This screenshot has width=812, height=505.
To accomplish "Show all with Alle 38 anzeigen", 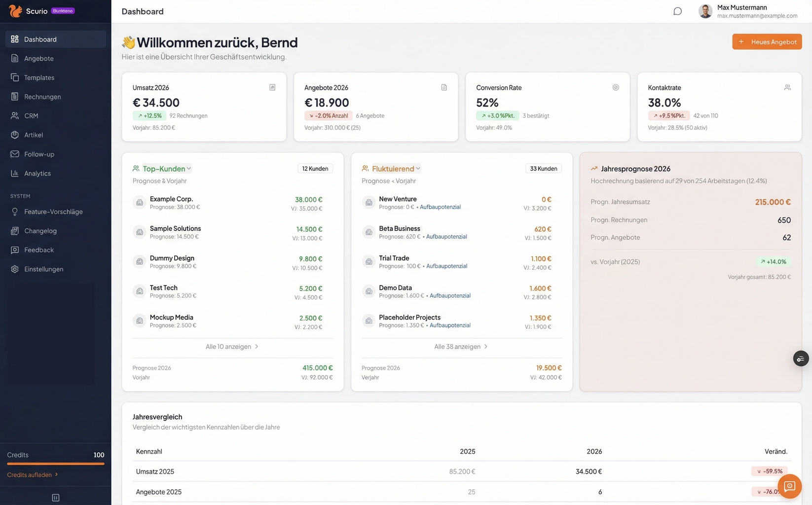I will click(x=461, y=347).
